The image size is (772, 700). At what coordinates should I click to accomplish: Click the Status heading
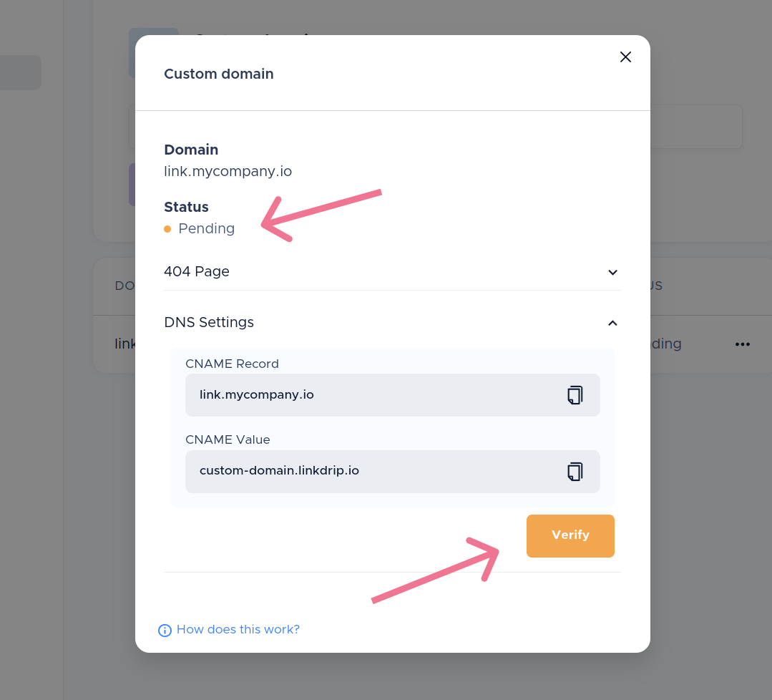tap(186, 207)
